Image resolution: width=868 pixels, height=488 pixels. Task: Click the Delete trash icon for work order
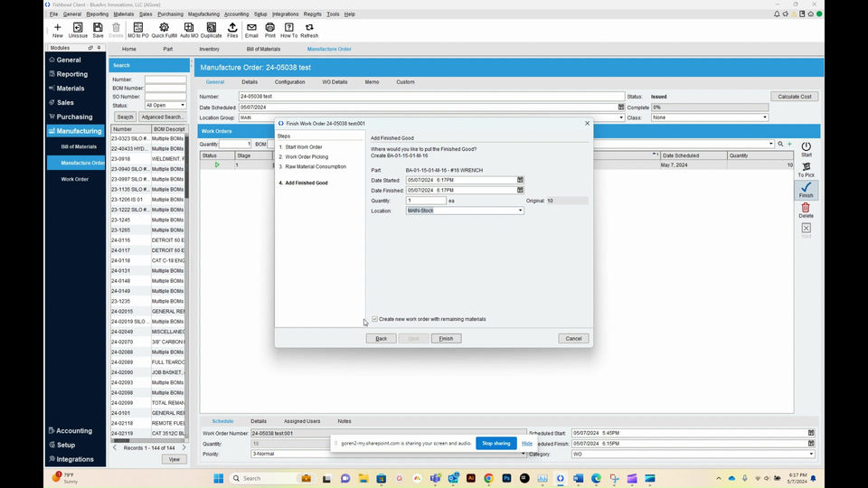(806, 211)
